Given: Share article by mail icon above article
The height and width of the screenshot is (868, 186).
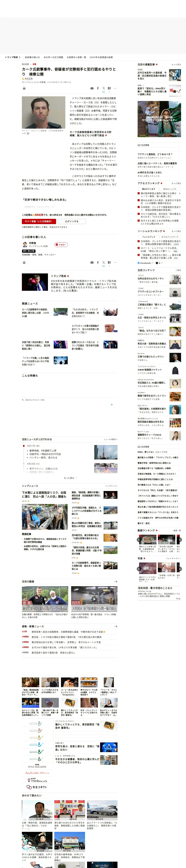Looking at the screenshot, I should point(92,88).
